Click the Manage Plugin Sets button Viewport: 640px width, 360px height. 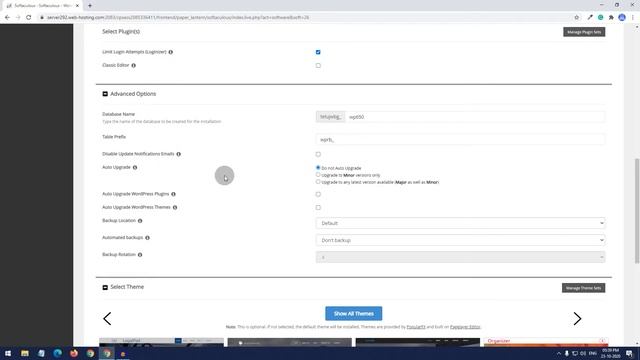coord(584,32)
